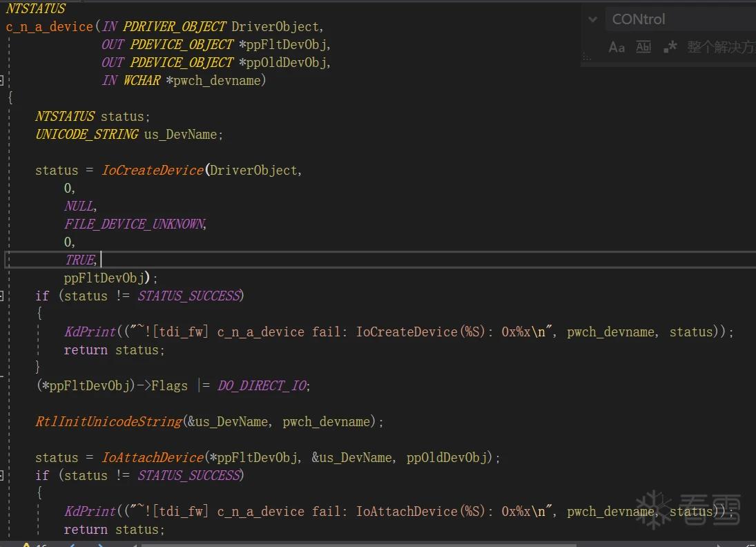Click &us_DevName argument in the IoAttachDevice call
Image resolution: width=756 pixels, height=547 pixels.
(x=353, y=458)
